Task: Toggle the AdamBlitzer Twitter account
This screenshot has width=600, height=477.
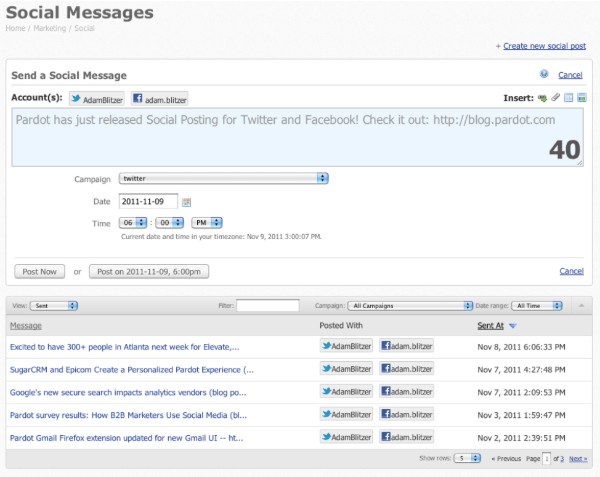Action: (97, 99)
